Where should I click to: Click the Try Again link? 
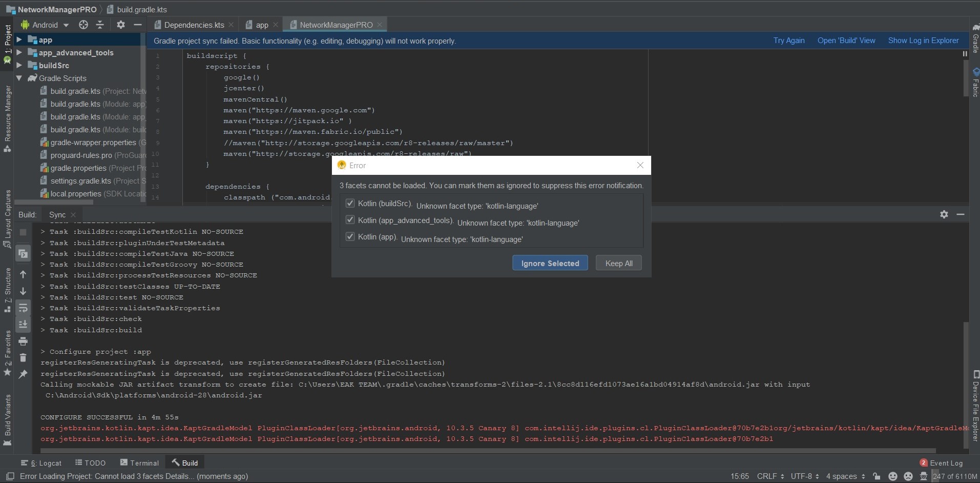(788, 41)
